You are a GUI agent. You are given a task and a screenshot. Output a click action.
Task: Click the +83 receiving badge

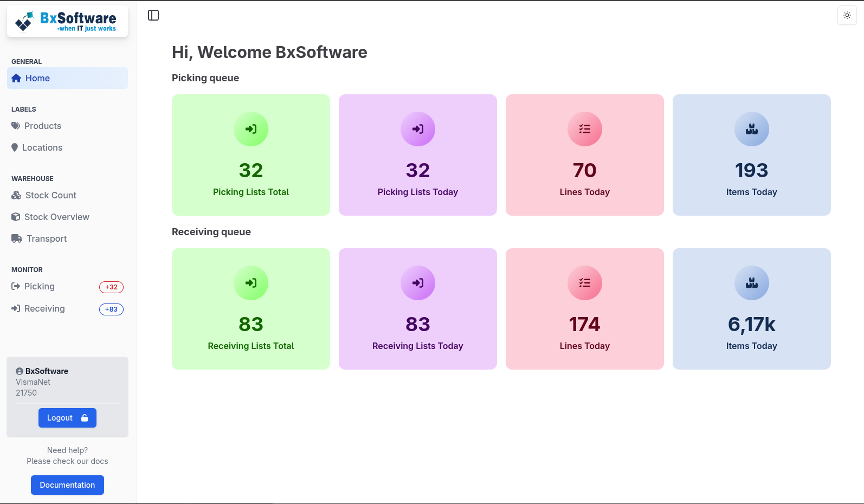111,309
